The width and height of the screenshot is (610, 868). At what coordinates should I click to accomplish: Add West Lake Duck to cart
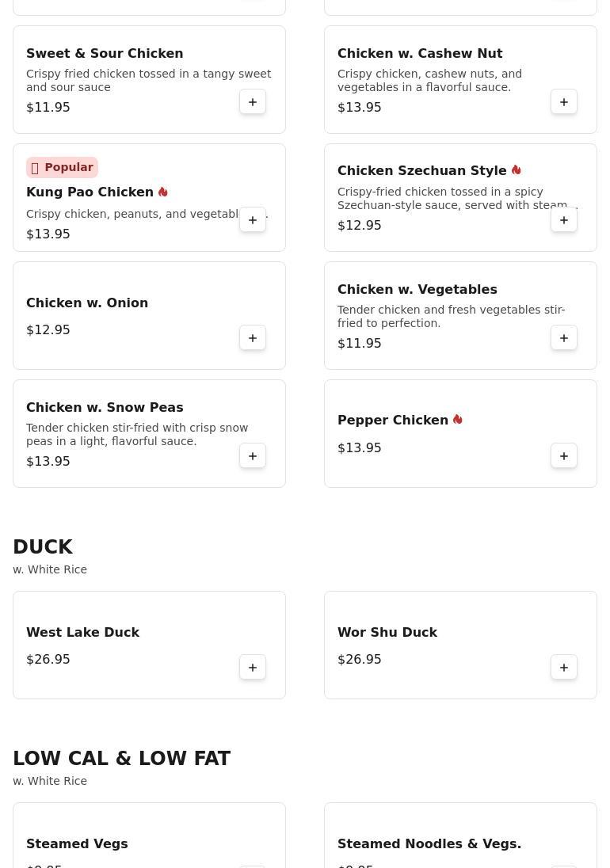pyautogui.click(x=253, y=667)
